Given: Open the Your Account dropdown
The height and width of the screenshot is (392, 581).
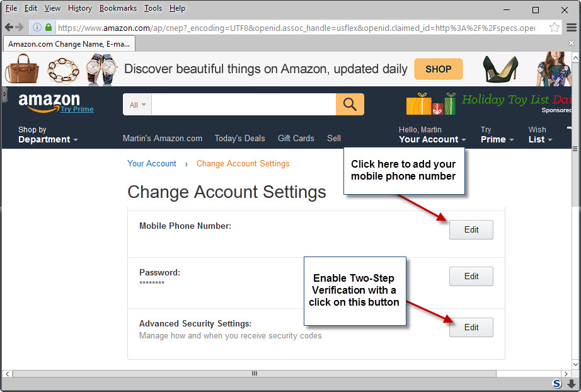Looking at the screenshot, I should pos(432,139).
